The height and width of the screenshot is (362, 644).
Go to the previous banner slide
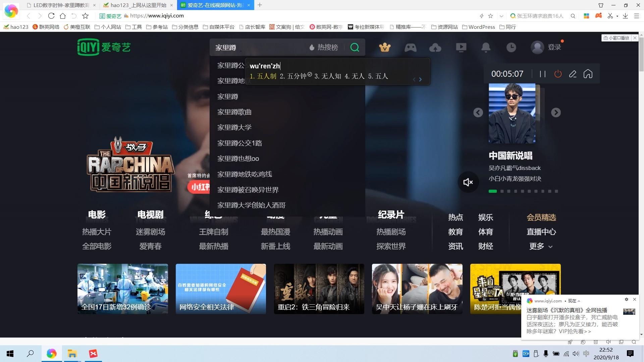point(478,113)
